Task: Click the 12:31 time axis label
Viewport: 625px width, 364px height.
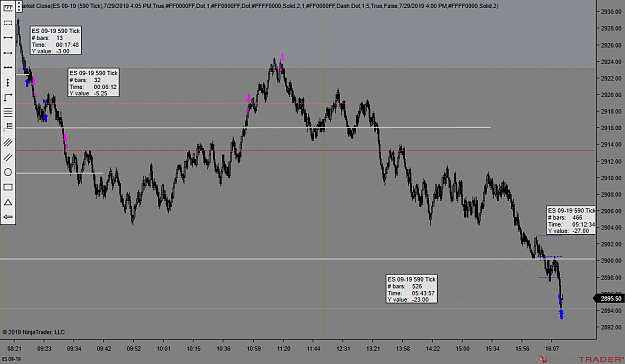Action: (x=343, y=348)
